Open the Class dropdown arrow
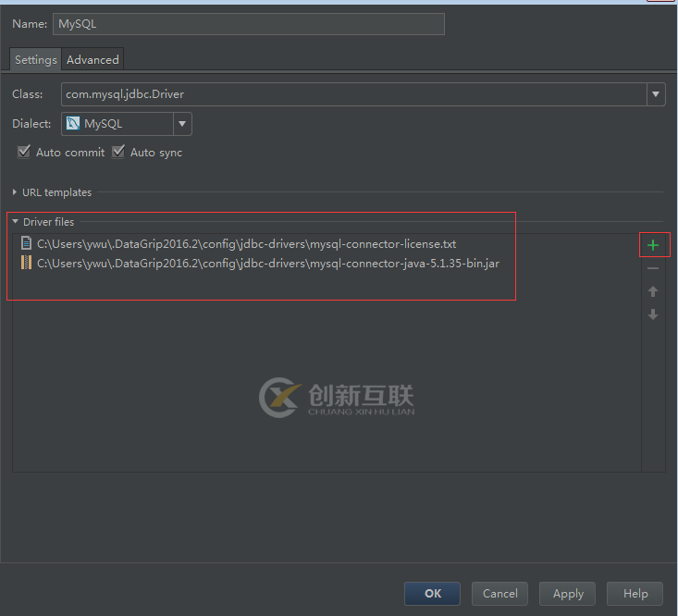The width and height of the screenshot is (678, 616). (x=656, y=93)
